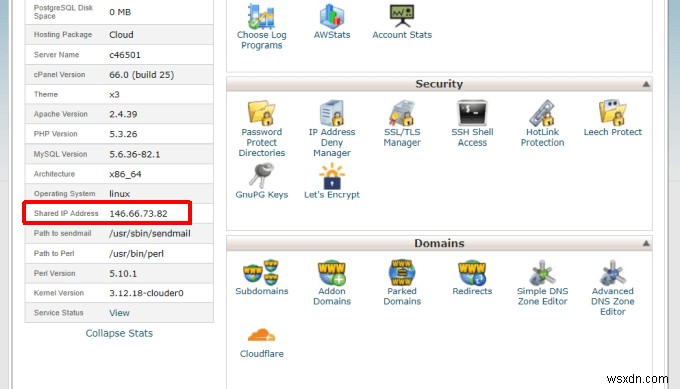
Task: Open AWStats statistics
Action: pyautogui.click(x=332, y=21)
